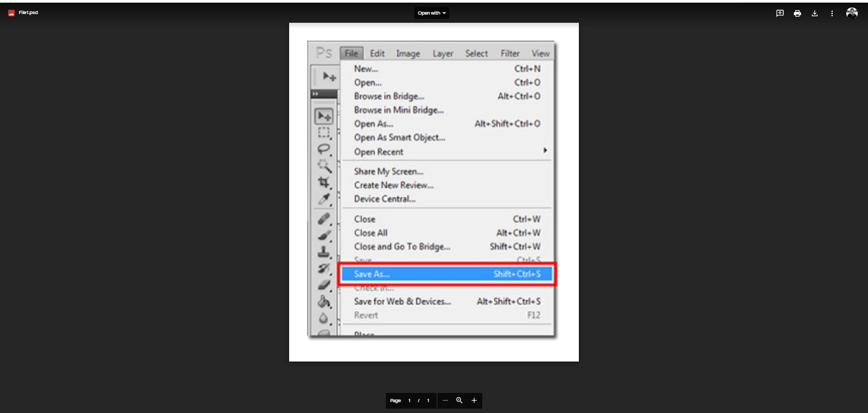
Task: Select the Quick Selection tool
Action: pyautogui.click(x=324, y=165)
